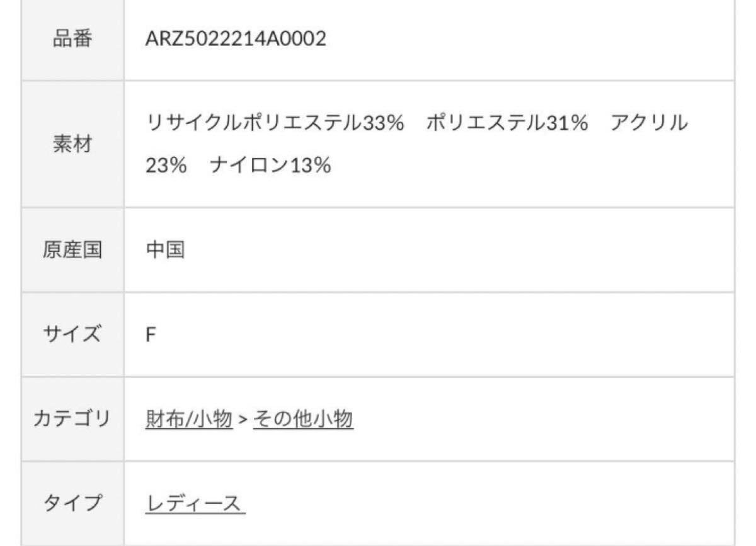Click the ポリエステル31% material text
This screenshot has height=546, width=756.
(x=507, y=123)
